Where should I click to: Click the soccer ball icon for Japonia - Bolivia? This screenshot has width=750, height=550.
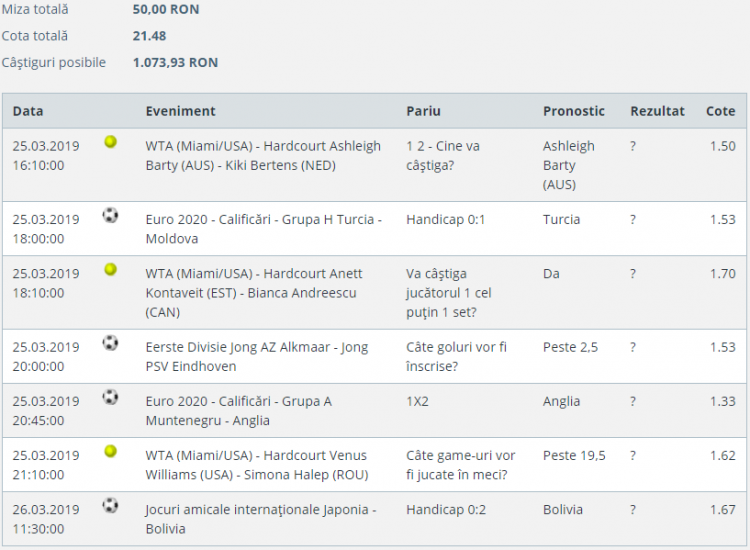[110, 506]
